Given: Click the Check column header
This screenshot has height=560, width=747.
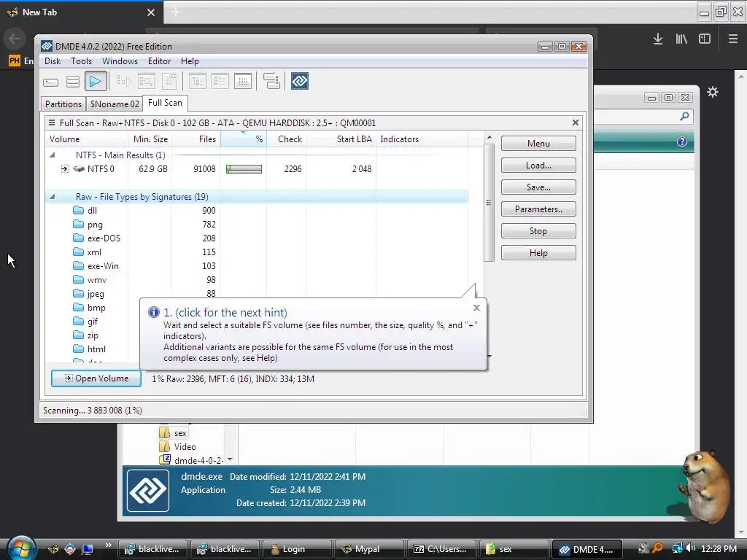Looking at the screenshot, I should pyautogui.click(x=286, y=139).
